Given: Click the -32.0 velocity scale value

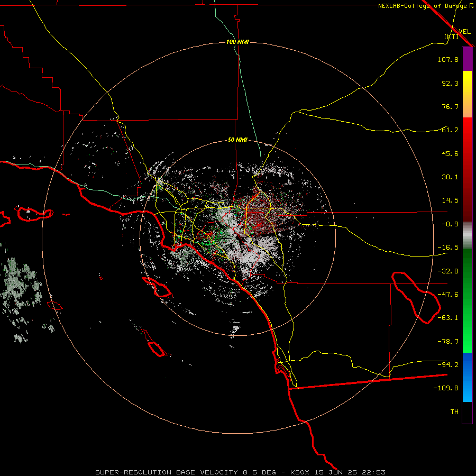Looking at the screenshot, I should [448, 271].
